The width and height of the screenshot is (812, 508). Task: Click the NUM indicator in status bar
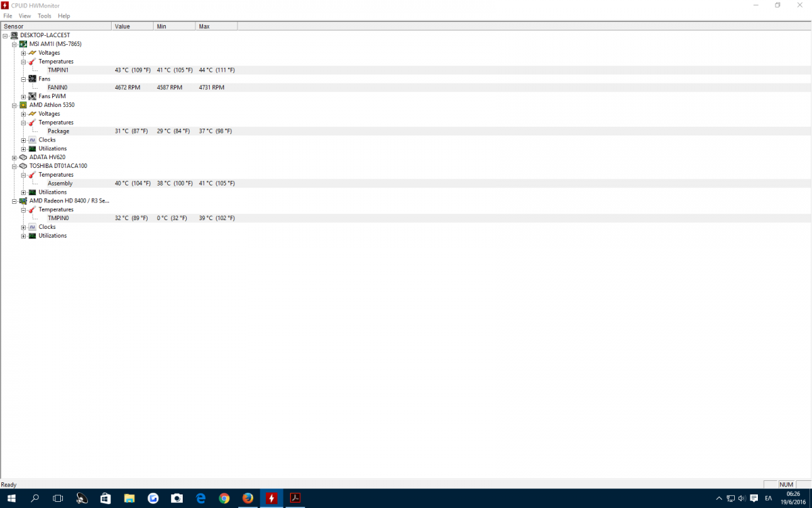786,484
